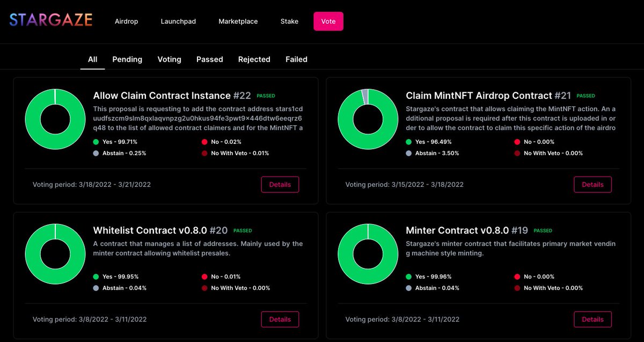Click green Yes dot for proposal #21

pyautogui.click(x=409, y=142)
